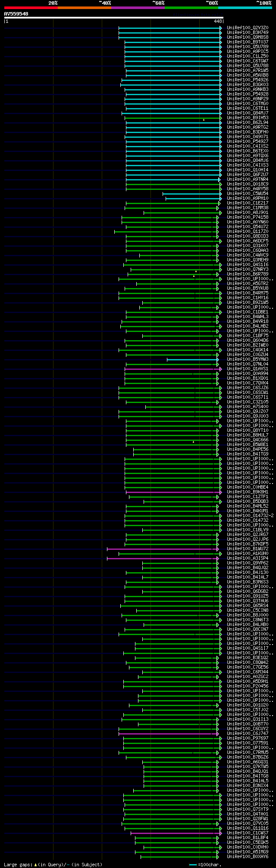Click the label UniRef100_Q8DID3

tap(248, 236)
